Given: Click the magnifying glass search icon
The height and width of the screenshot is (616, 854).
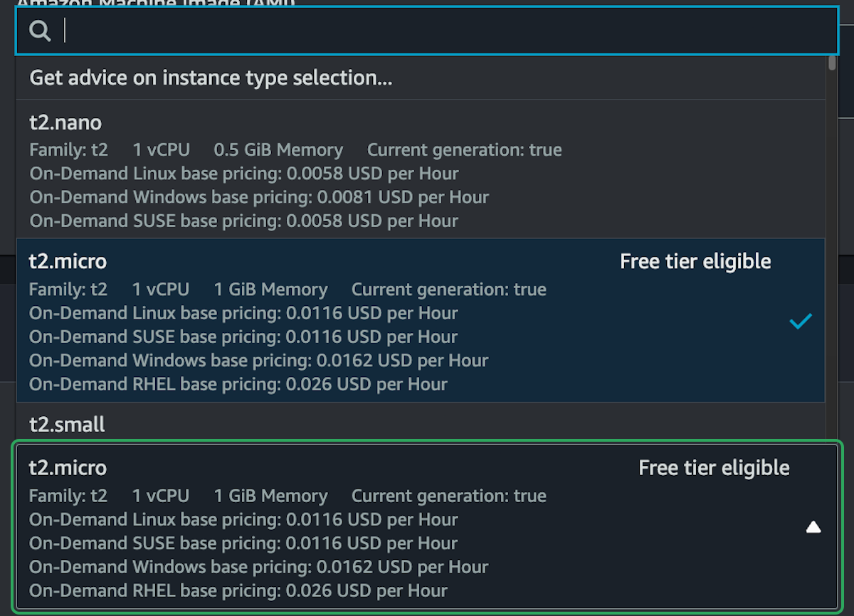Looking at the screenshot, I should pos(40,31).
